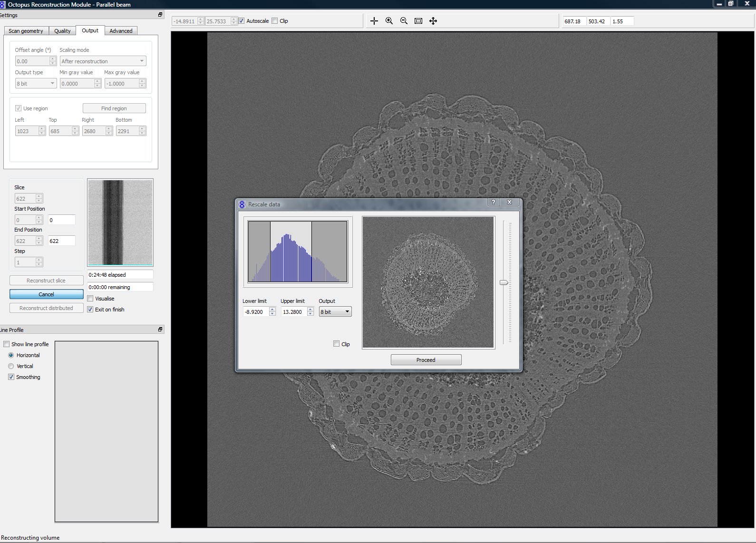This screenshot has width=756, height=543.
Task: Switch to the Scan geometry tab
Action: click(26, 31)
